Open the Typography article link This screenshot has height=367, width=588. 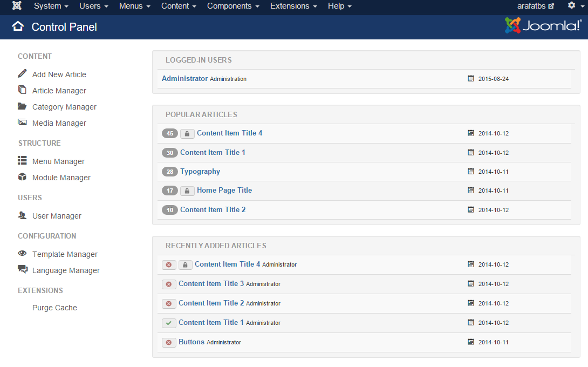click(200, 172)
